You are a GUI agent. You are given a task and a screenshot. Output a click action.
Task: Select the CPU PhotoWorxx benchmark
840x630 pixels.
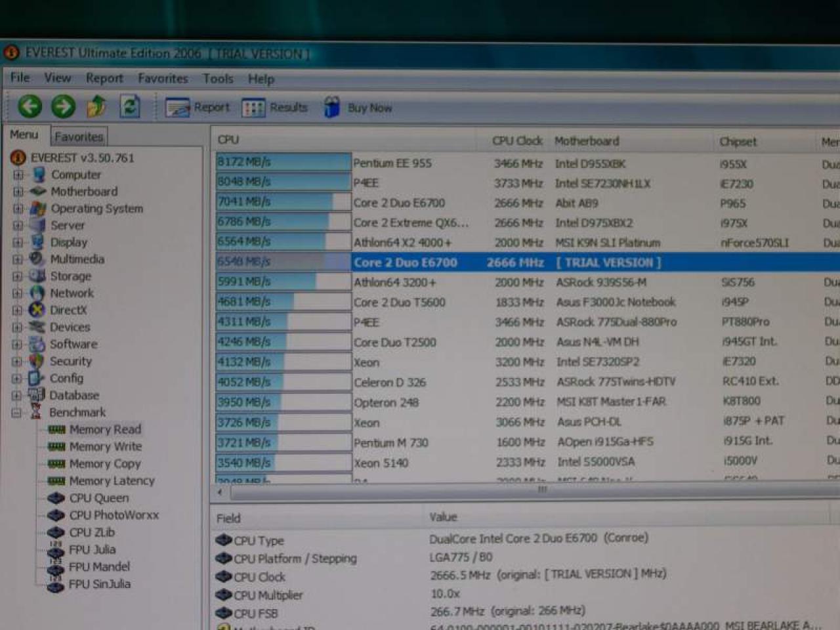point(114,515)
